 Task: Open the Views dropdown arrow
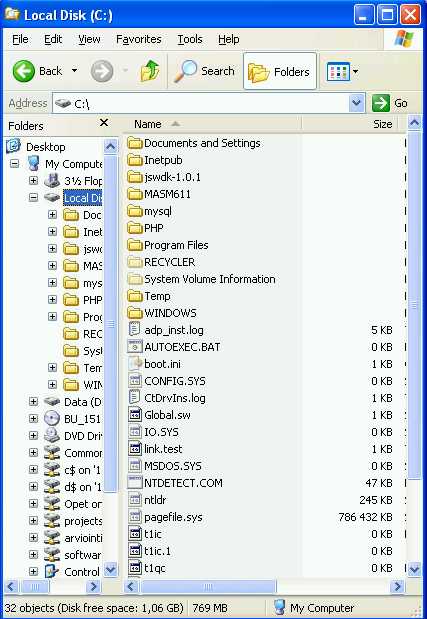point(355,71)
